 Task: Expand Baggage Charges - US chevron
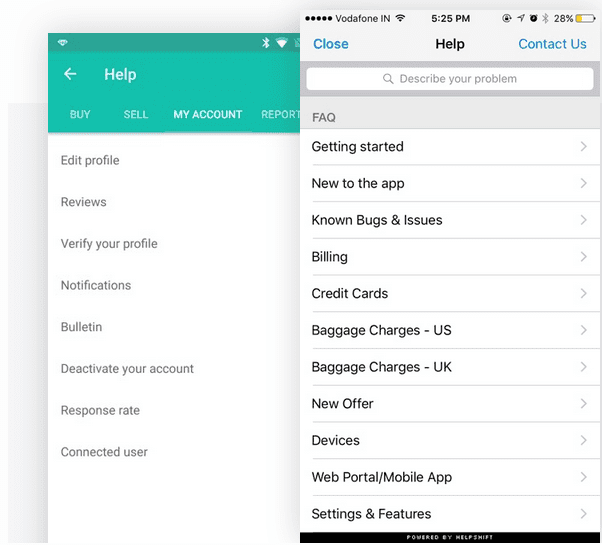pyautogui.click(x=583, y=330)
